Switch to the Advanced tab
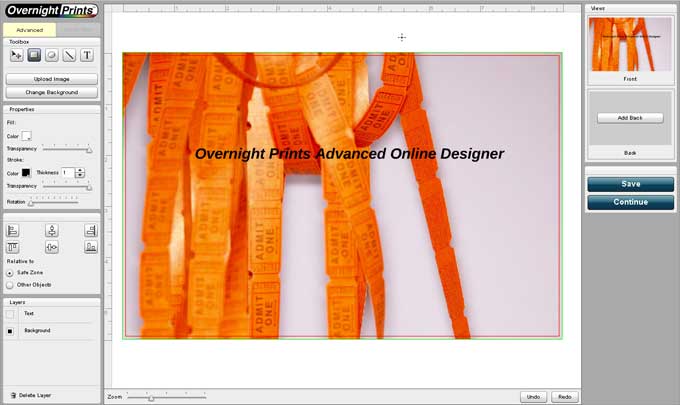The image size is (680, 405). [x=29, y=30]
